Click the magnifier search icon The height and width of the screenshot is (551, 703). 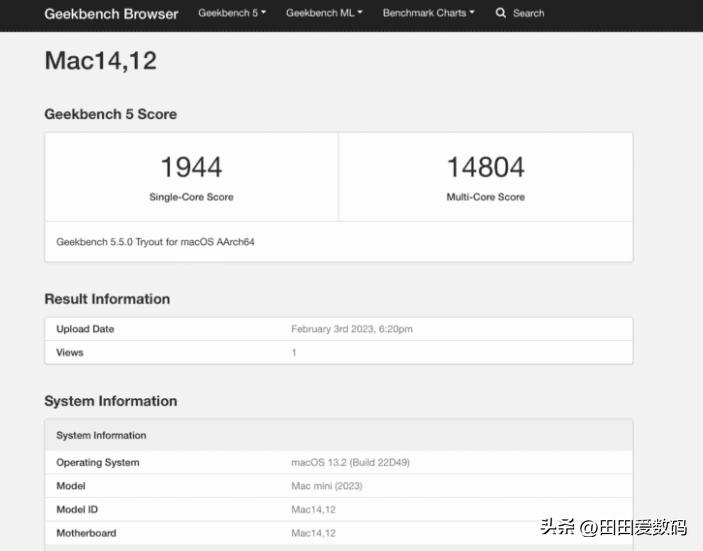(500, 13)
